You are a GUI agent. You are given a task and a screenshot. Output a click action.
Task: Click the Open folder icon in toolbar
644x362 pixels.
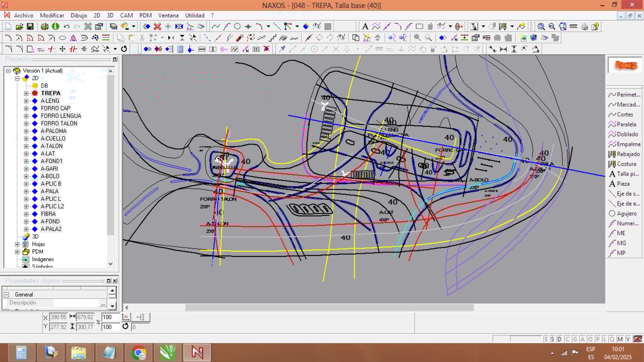(19, 27)
